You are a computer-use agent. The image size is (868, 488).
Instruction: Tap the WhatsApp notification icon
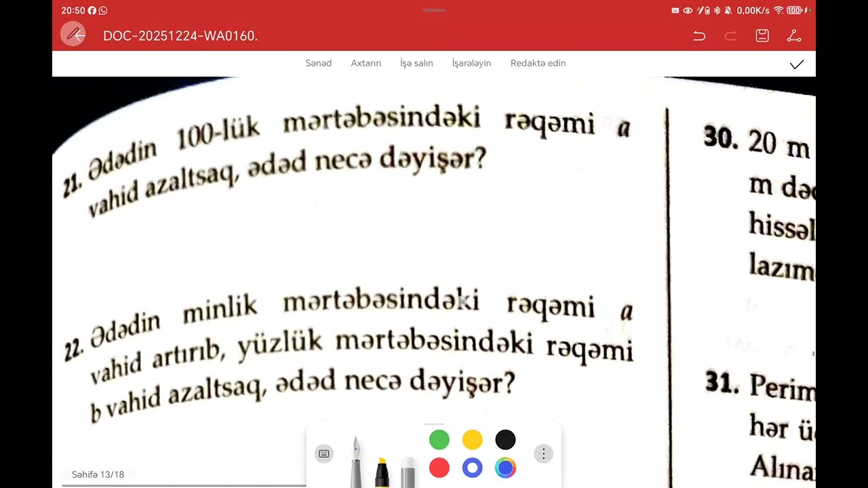click(x=103, y=10)
